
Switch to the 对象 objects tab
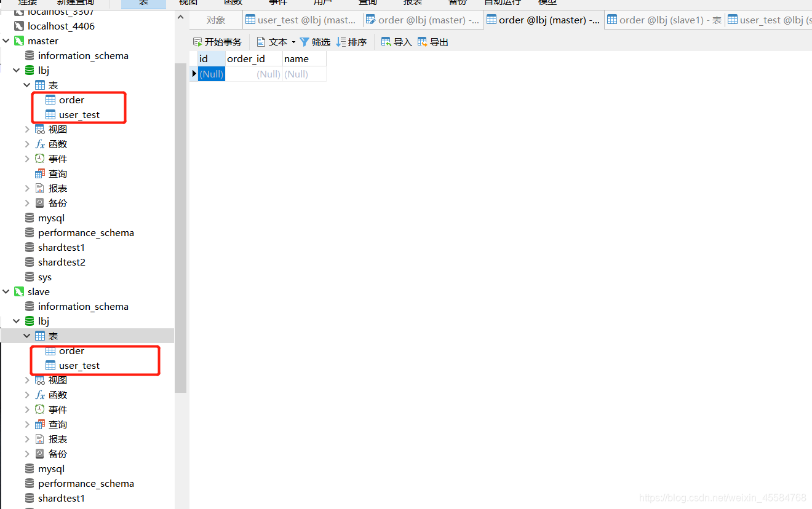point(216,20)
